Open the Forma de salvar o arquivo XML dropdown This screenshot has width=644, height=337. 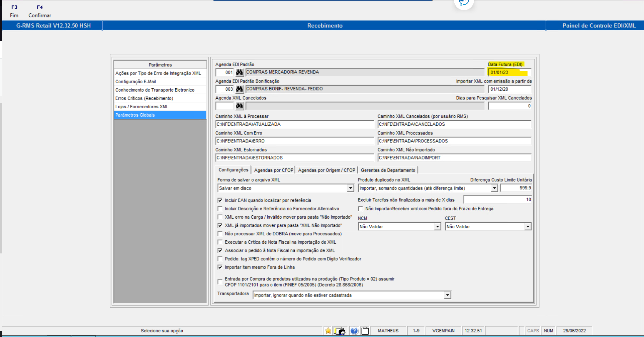pos(350,188)
